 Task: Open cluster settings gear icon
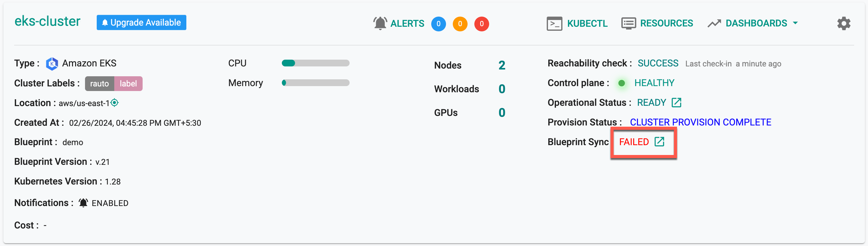coord(844,24)
